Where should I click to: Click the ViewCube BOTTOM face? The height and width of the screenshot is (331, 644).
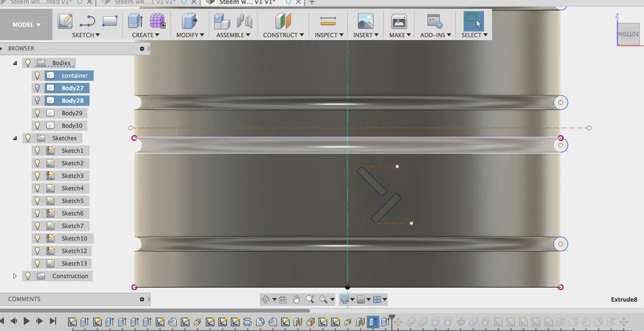[x=628, y=35]
